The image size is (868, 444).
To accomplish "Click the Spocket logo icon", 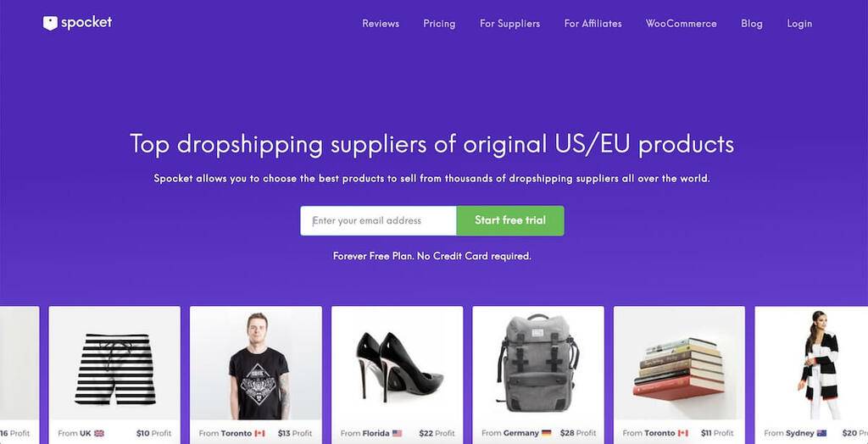I will click(50, 23).
